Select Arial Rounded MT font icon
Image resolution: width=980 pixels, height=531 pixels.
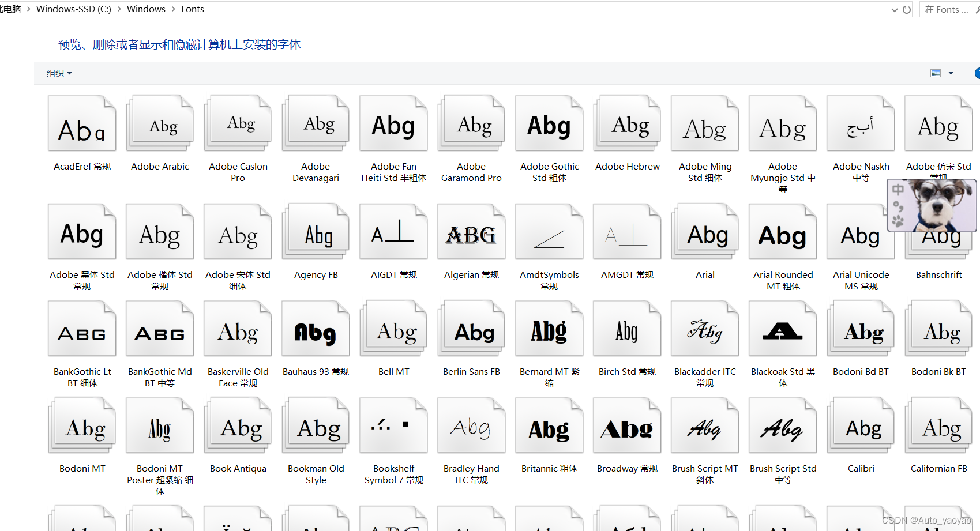[x=783, y=232]
